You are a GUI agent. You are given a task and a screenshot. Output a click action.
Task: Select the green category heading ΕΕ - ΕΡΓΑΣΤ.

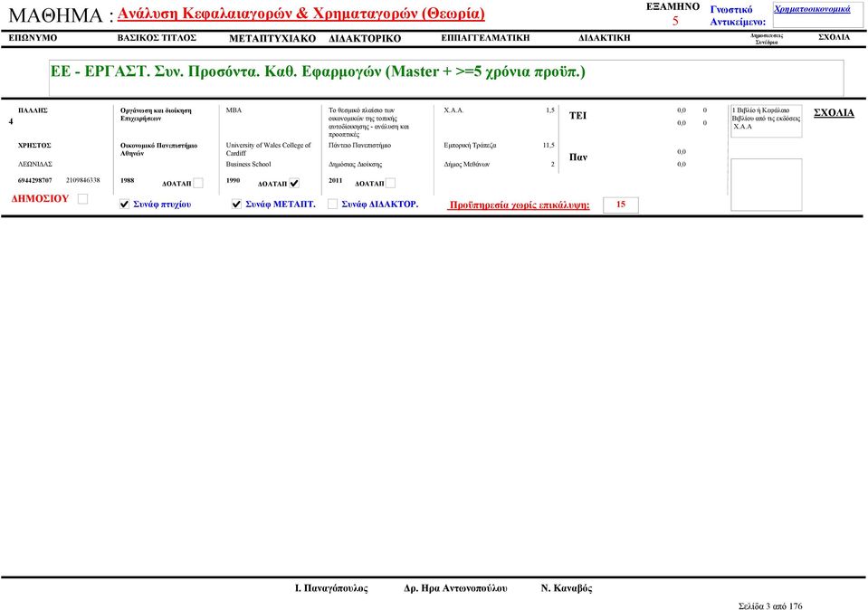(318, 72)
